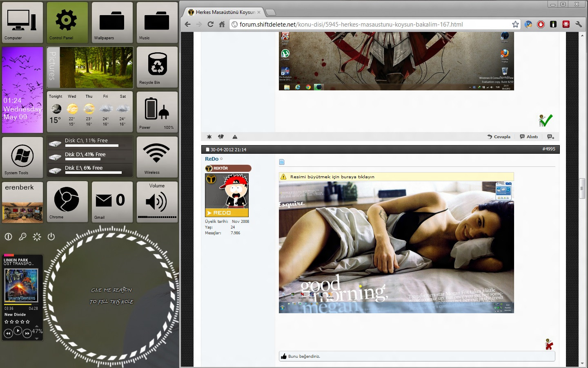Click the Disk C:\ 11% Free entry
The width and height of the screenshot is (588, 368).
pyautogui.click(x=90, y=143)
